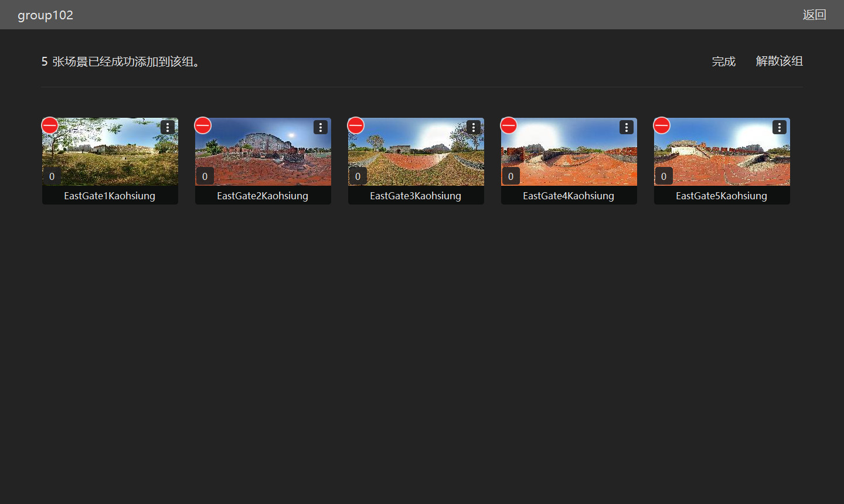Remove EastGate2Kaohsiung using its red minus icon
Viewport: 844px width, 504px height.
pos(203,125)
